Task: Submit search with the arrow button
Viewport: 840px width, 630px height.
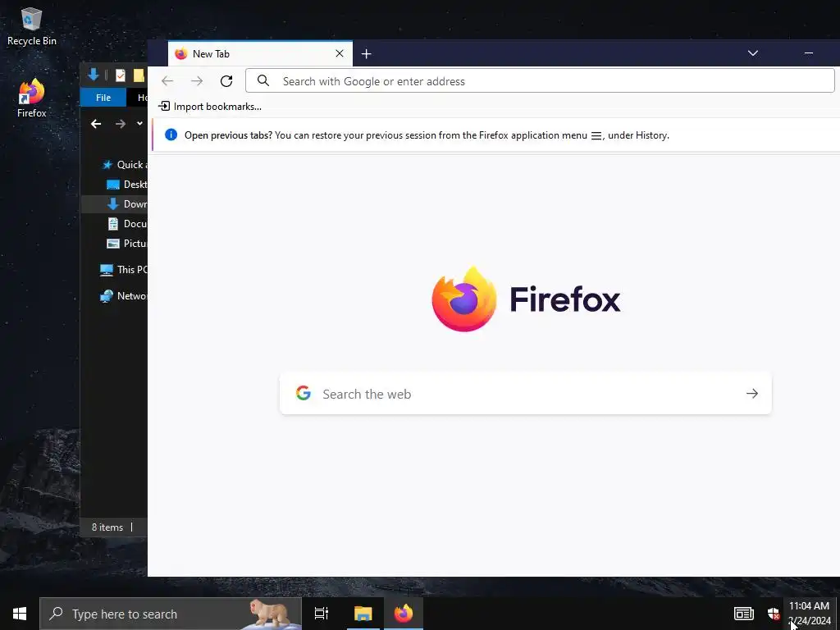Action: (752, 394)
